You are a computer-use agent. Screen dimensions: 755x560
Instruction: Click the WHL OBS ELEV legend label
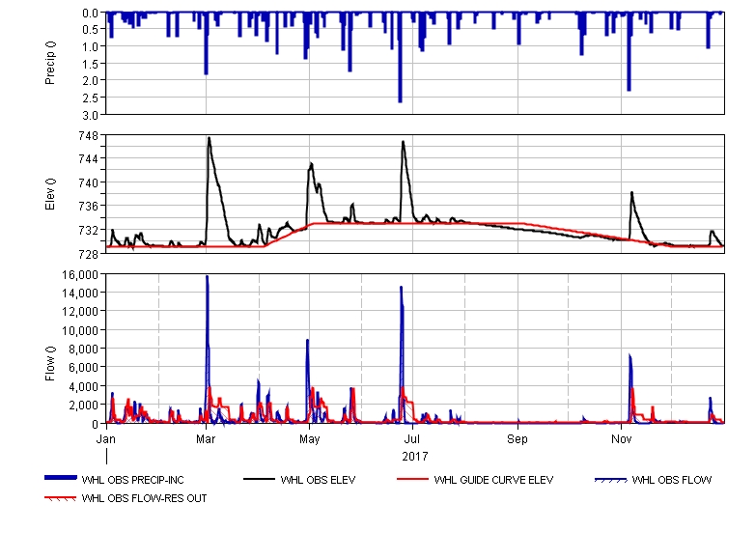(318, 480)
